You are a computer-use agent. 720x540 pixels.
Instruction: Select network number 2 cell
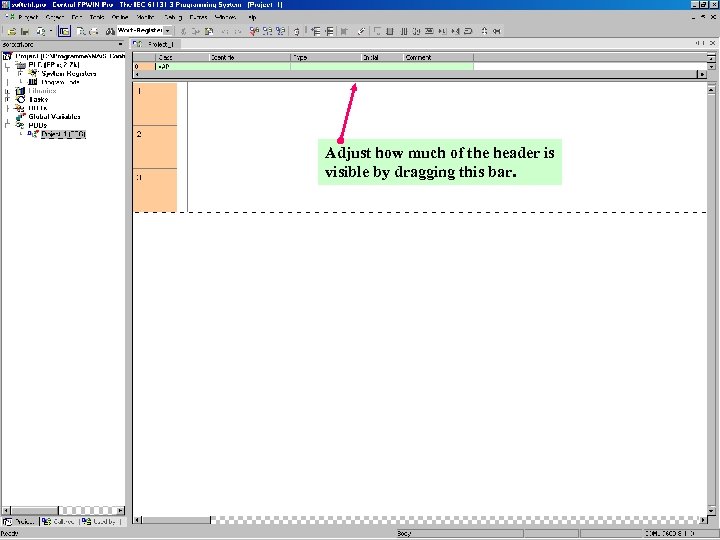coord(155,147)
